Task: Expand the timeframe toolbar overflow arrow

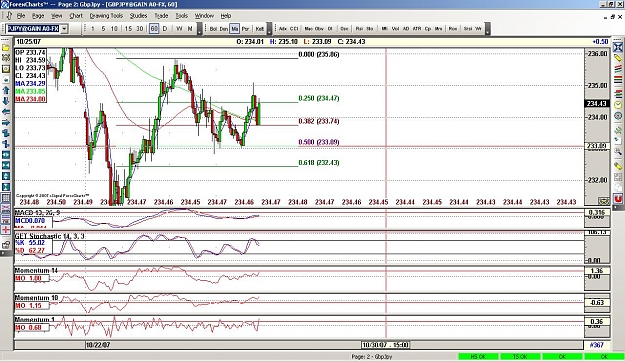Action: pos(200,29)
